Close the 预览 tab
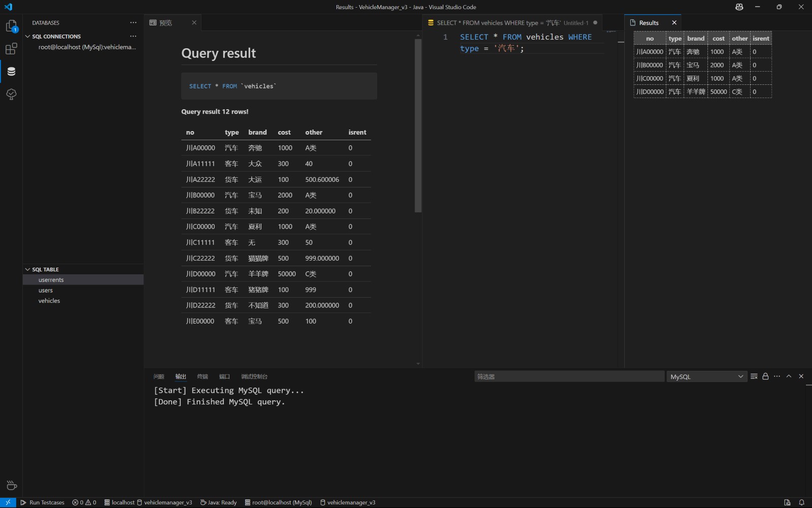Screen dimensions: 812x508 pyautogui.click(x=194, y=23)
